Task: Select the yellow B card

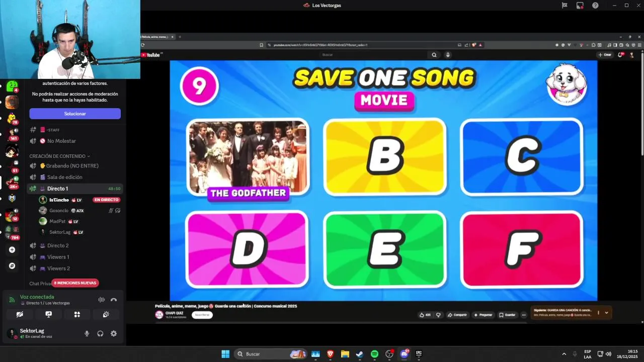Action: 385,157
